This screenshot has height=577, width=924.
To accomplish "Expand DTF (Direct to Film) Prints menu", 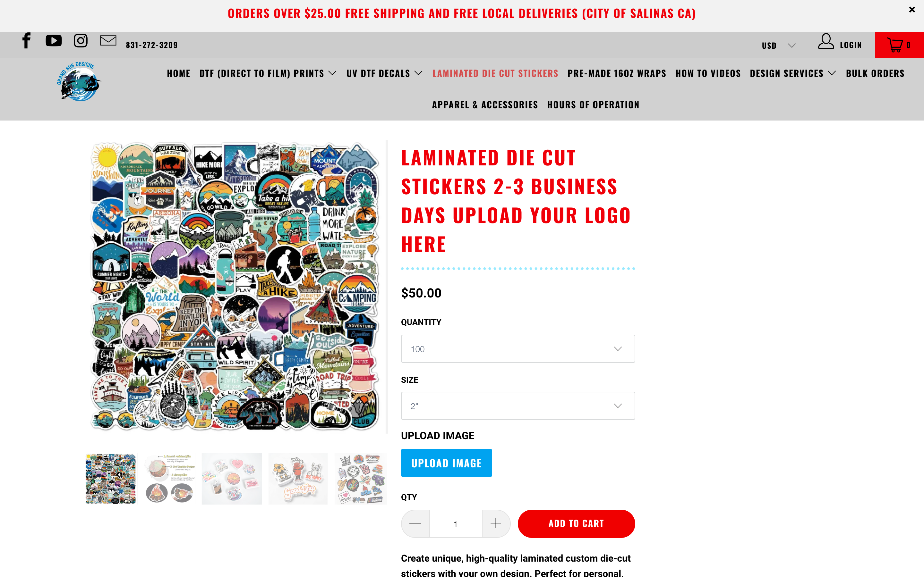I will click(x=268, y=73).
